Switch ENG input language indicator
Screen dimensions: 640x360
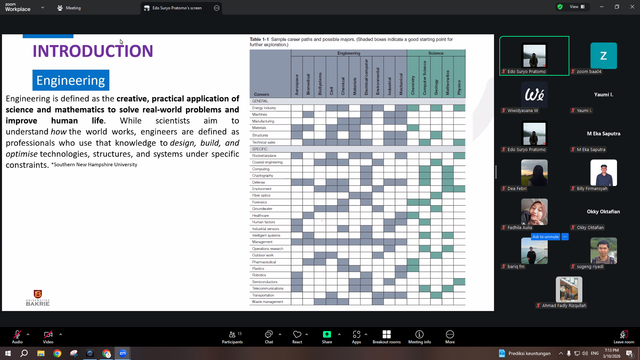pyautogui.click(x=594, y=353)
